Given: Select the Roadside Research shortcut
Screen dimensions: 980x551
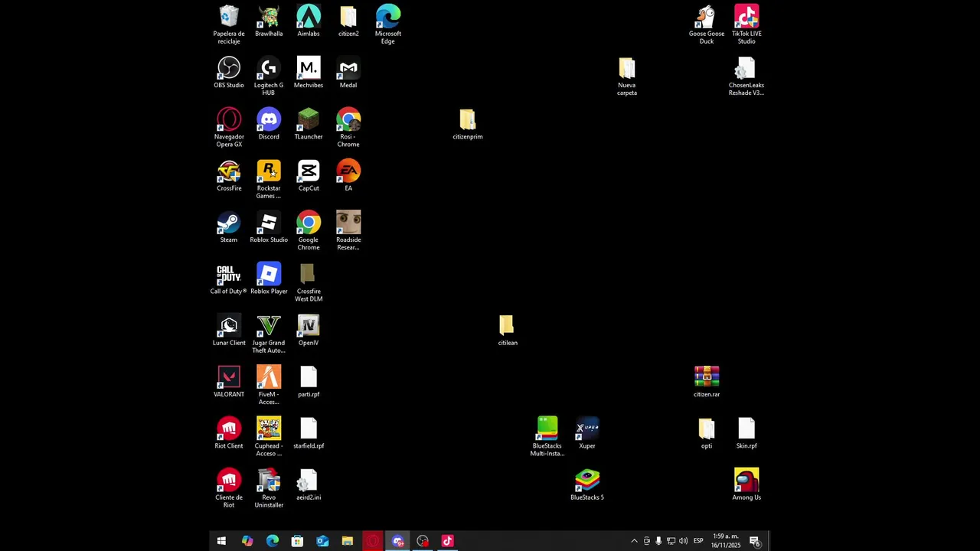Looking at the screenshot, I should tap(348, 230).
